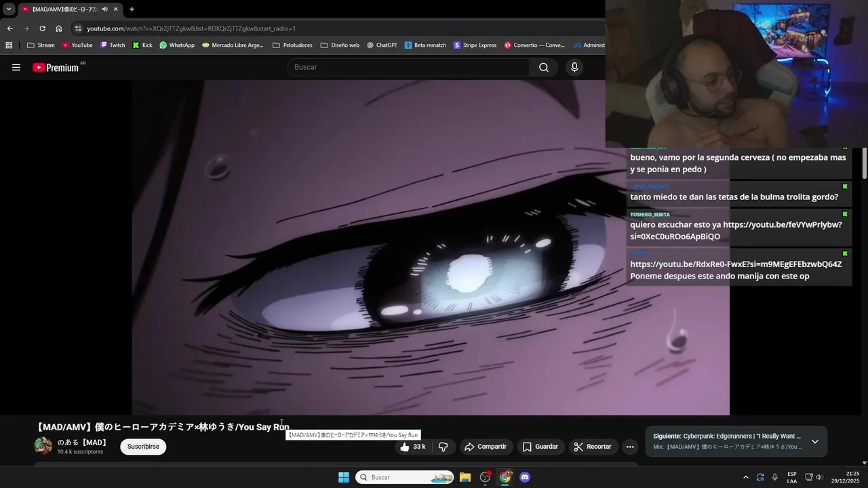Focus the YouTube Buscar search field

click(408, 67)
